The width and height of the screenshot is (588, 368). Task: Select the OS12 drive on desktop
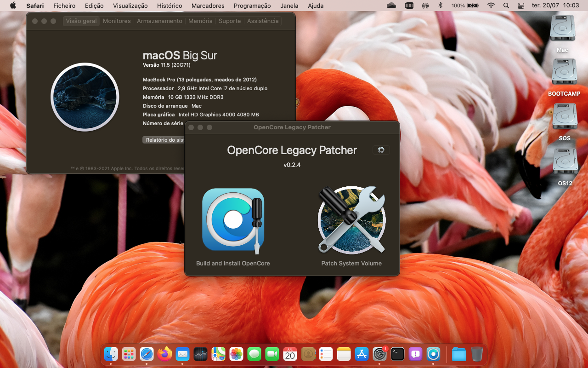(x=565, y=167)
